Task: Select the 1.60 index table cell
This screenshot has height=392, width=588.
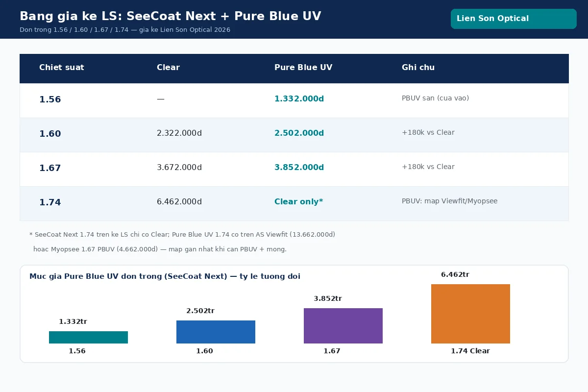Action: click(50, 134)
